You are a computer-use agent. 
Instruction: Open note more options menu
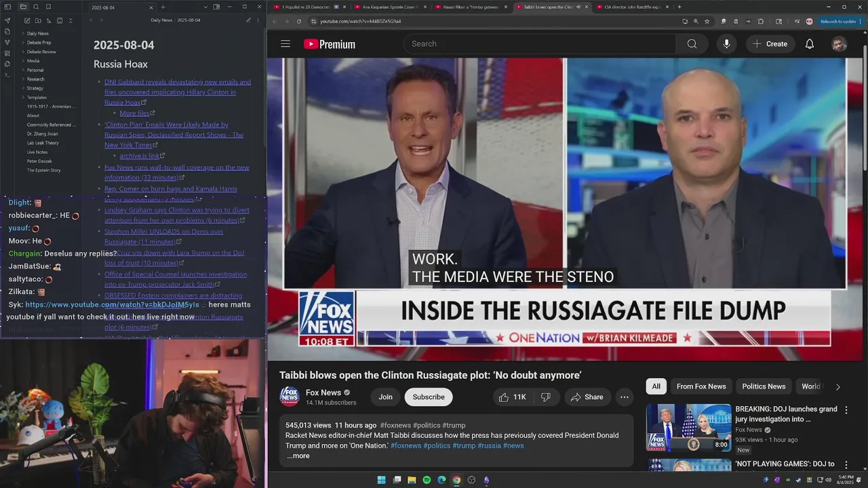(258, 20)
